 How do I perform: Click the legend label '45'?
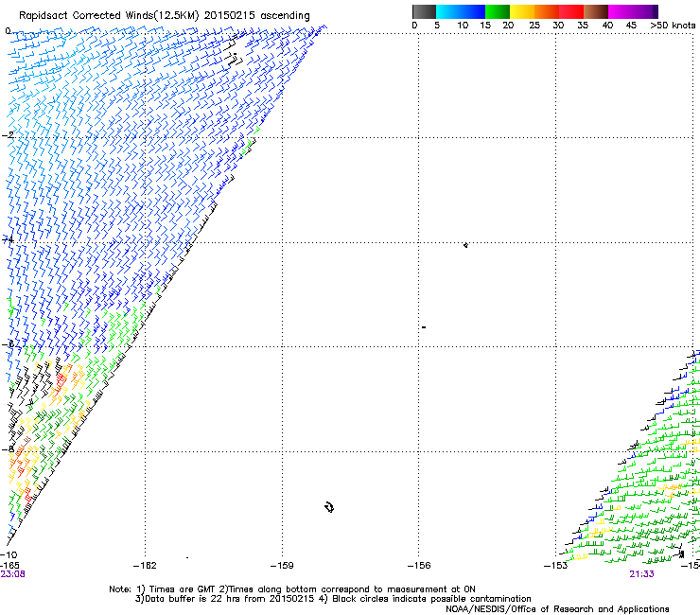[x=631, y=26]
